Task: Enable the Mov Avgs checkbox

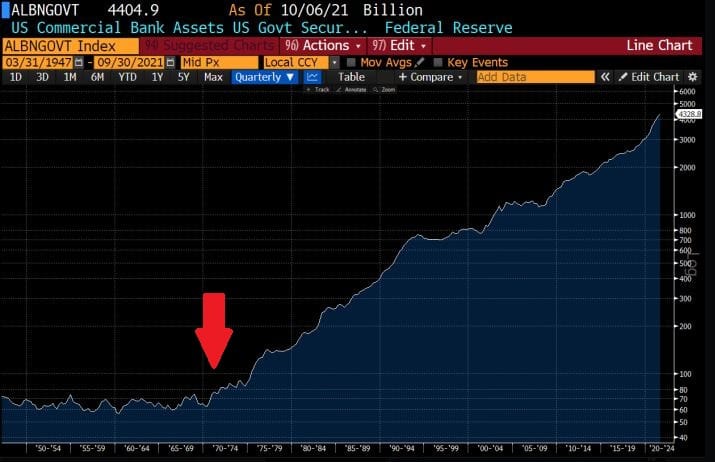Action: pos(351,62)
